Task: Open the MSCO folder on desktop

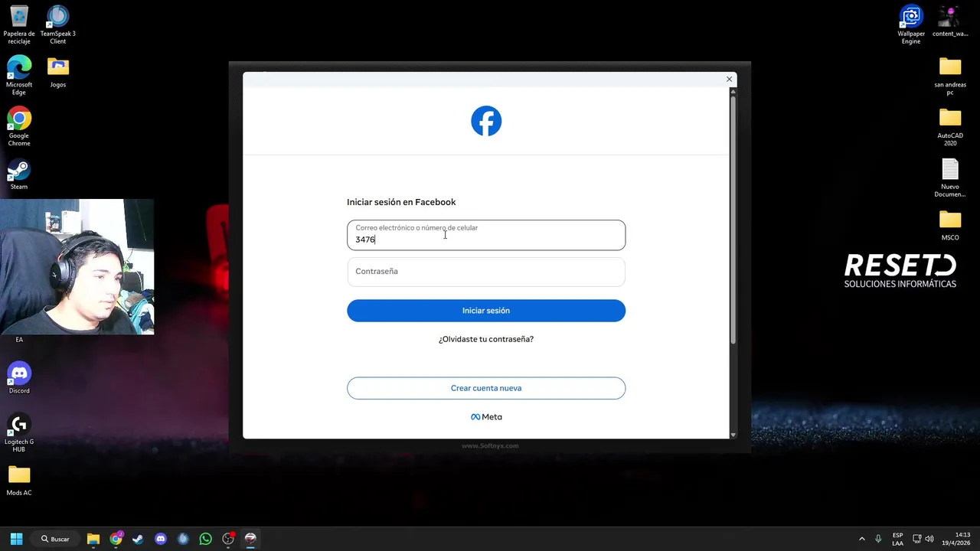Action: click(x=950, y=225)
